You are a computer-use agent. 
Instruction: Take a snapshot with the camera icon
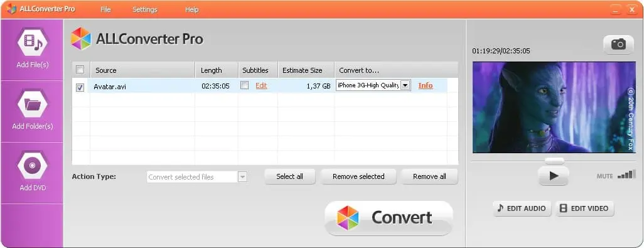[x=618, y=45]
